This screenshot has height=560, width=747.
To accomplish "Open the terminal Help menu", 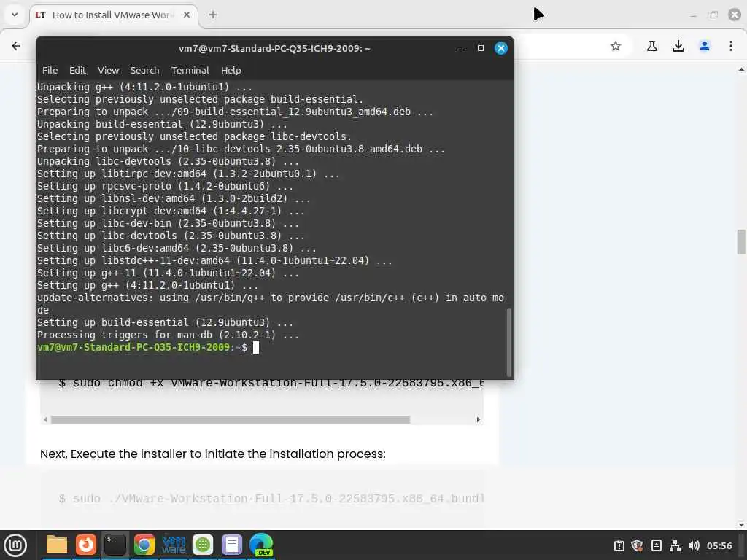I will pos(231,71).
